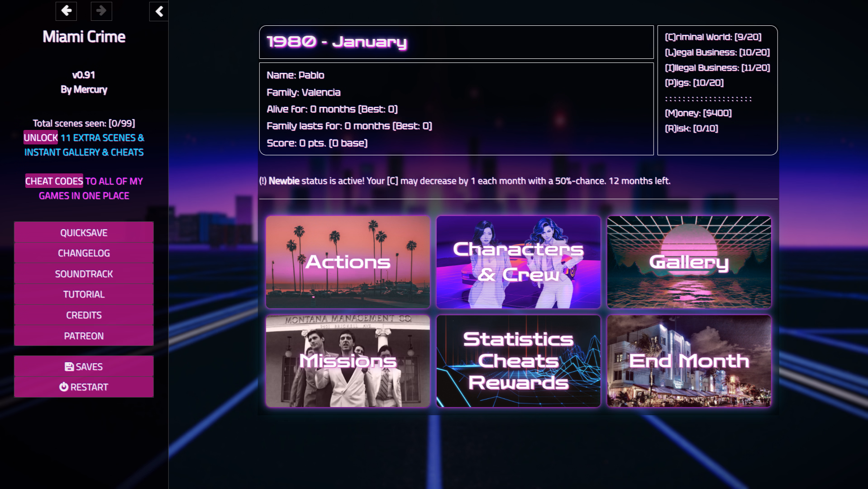This screenshot has width=868, height=489.
Task: Open the Gallery tile
Action: [x=689, y=262]
